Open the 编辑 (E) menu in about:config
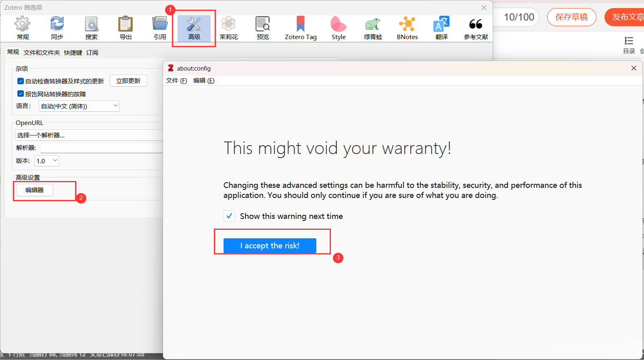 tap(204, 81)
